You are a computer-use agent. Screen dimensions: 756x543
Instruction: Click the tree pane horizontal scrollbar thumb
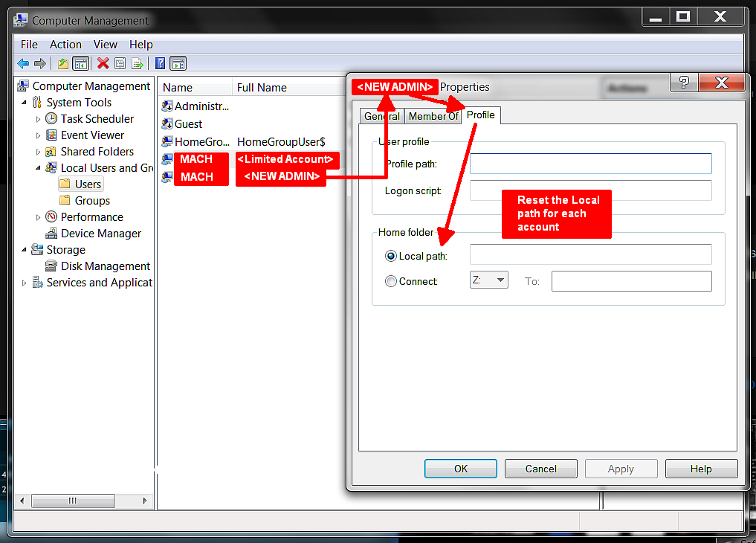73,501
